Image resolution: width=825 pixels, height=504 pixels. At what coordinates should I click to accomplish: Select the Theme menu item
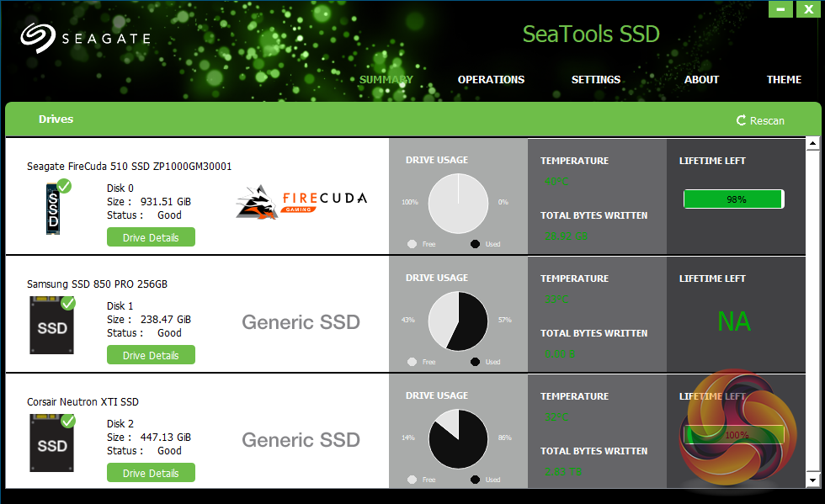click(784, 80)
